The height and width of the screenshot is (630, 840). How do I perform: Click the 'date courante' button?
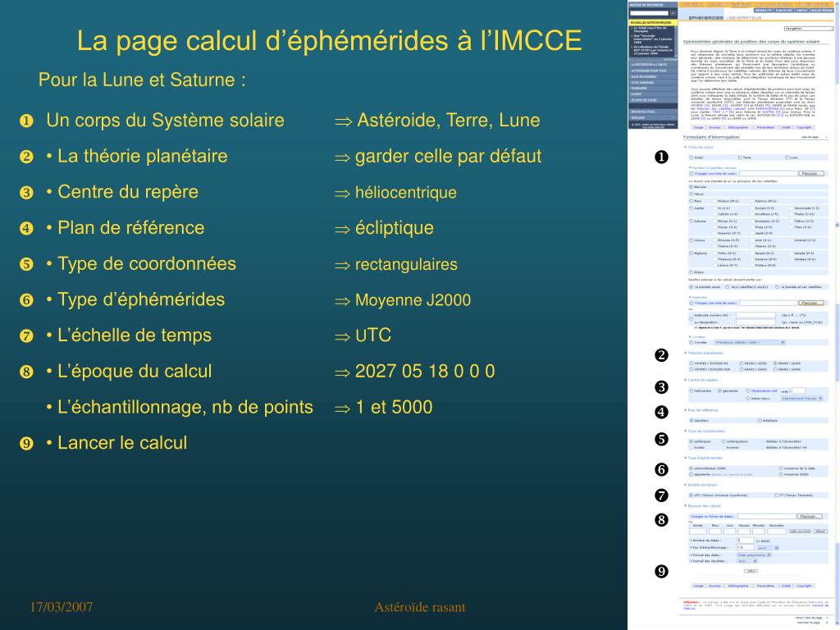tap(801, 532)
